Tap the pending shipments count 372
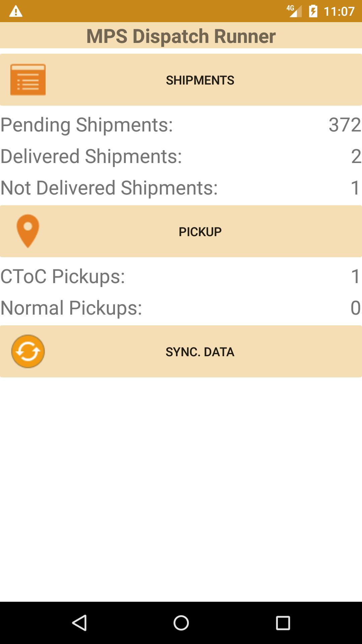This screenshot has width=362, height=644. [x=345, y=125]
